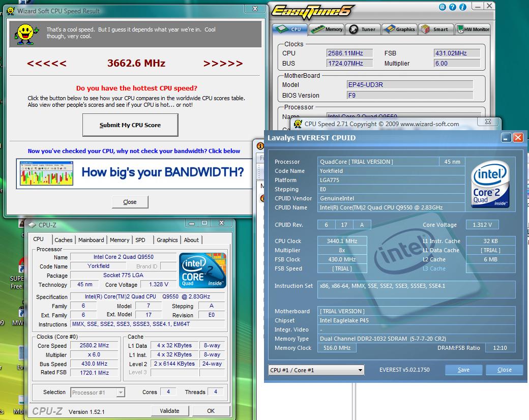Close EVEREST CPUID with red X
529x420 pixels.
(518, 138)
